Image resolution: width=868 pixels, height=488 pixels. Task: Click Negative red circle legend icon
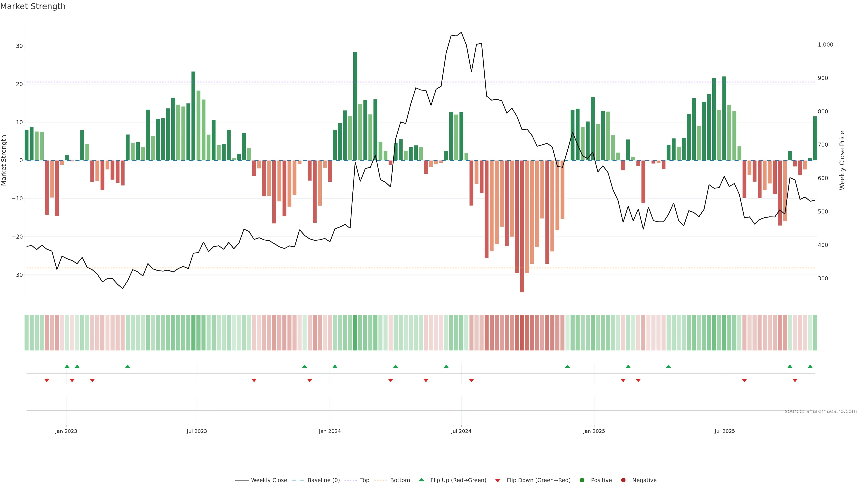tap(623, 480)
